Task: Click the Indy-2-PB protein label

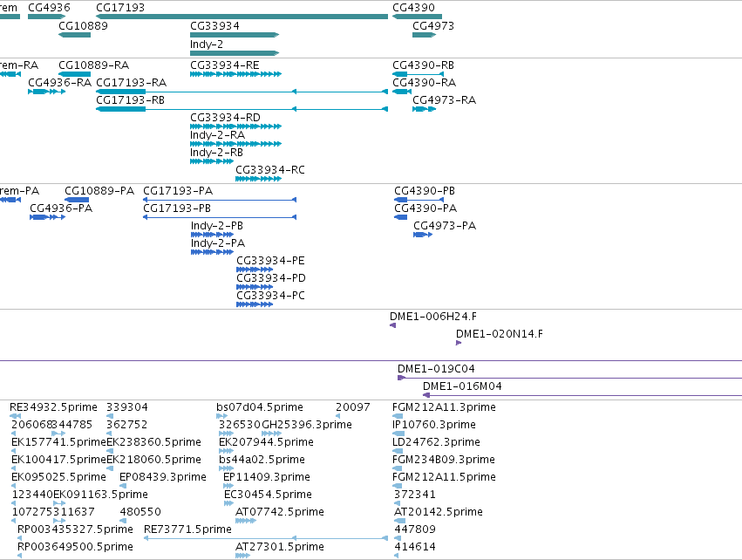Action: (x=217, y=226)
